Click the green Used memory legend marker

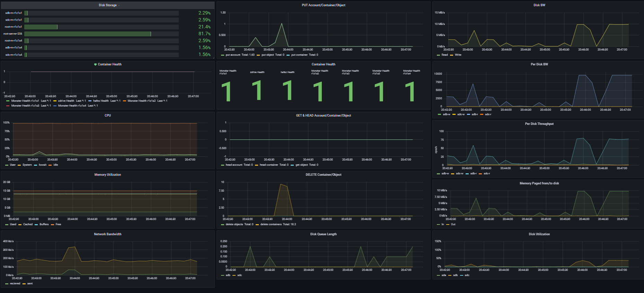[x=7, y=225]
